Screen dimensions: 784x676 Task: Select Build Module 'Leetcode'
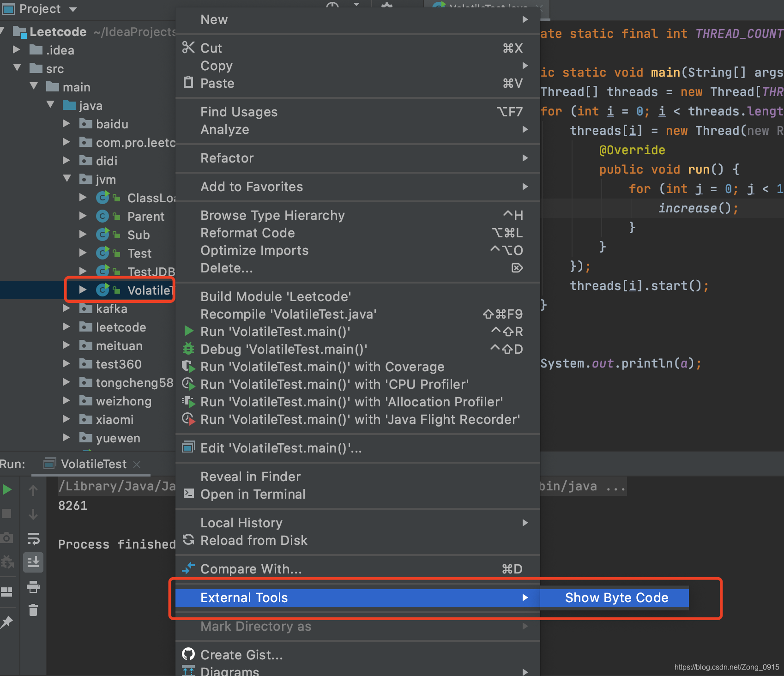point(358,296)
